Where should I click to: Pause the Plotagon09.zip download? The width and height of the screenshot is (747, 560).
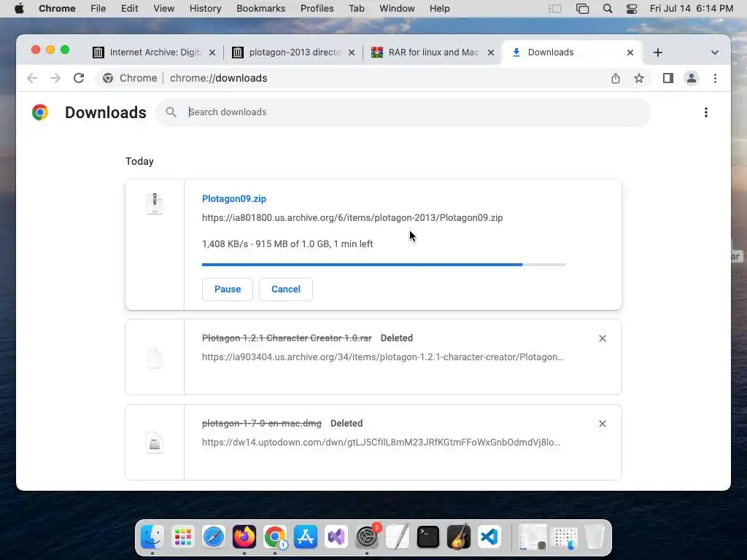pos(228,289)
